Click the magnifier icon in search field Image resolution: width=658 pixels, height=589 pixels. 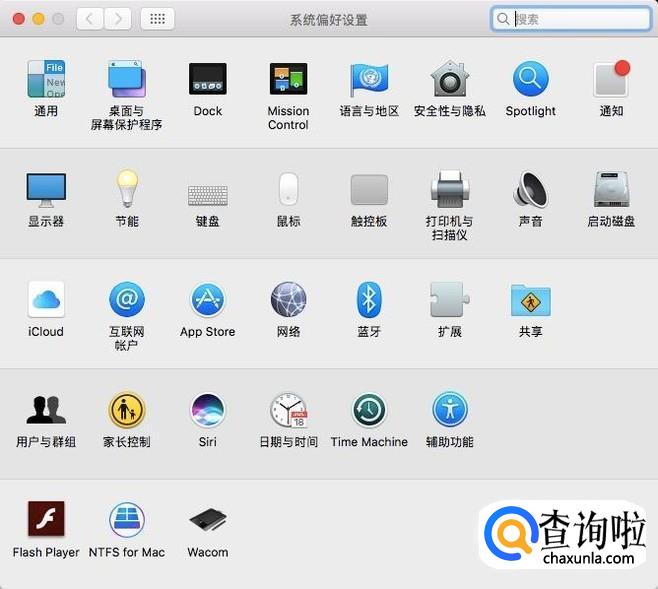(x=503, y=19)
